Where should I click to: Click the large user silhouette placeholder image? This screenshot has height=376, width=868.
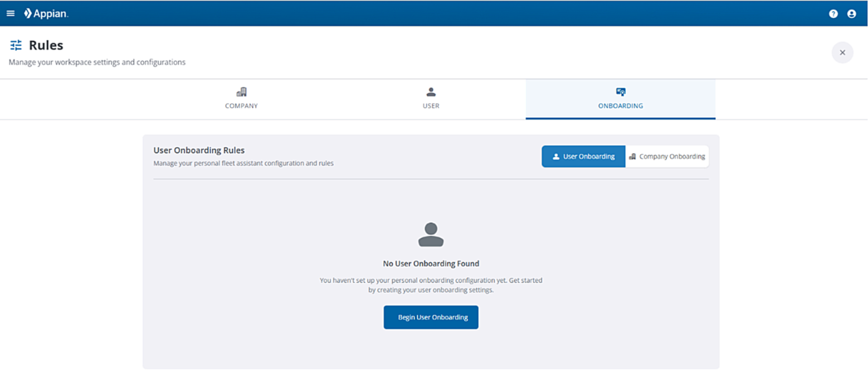(x=431, y=234)
